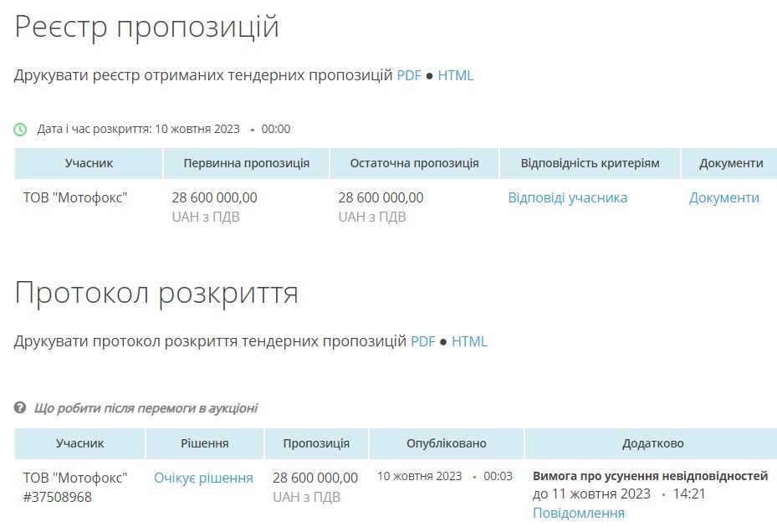Open the 'Повідомлення' link under the requirement
777x532 pixels.
(x=578, y=513)
